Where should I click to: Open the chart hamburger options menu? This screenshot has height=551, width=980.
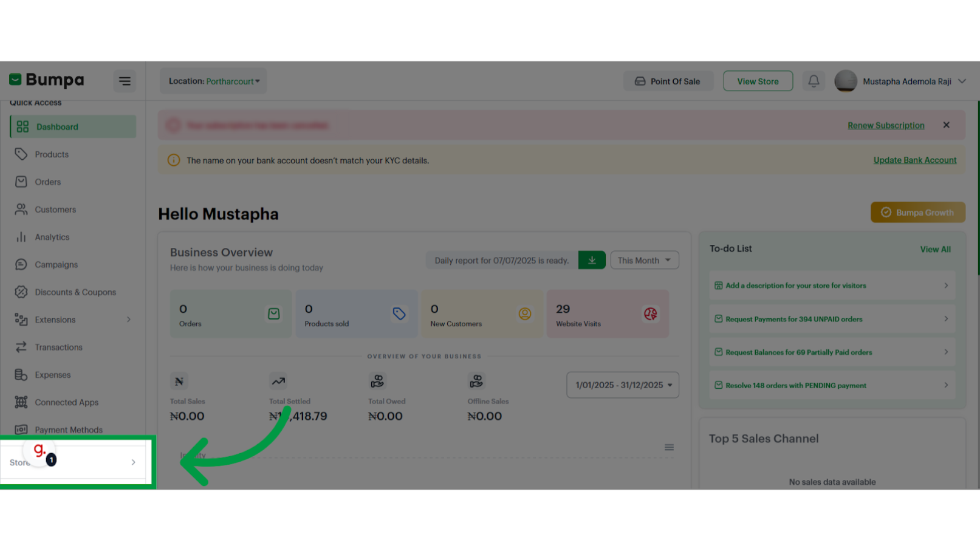point(669,447)
